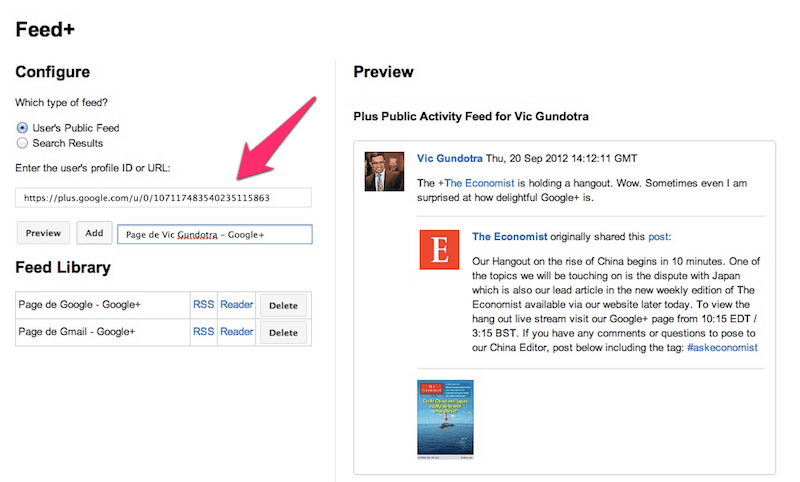Viewport: 800px width, 482px height.
Task: Open RSS link for Page de Gmail
Action: (203, 332)
